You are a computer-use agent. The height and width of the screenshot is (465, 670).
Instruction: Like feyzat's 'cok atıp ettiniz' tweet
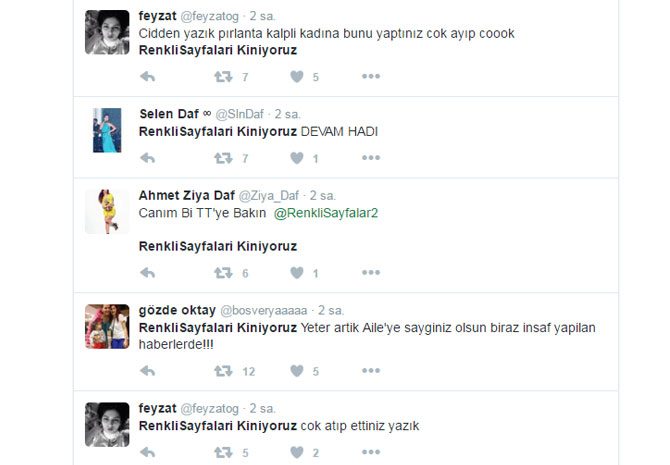297,452
